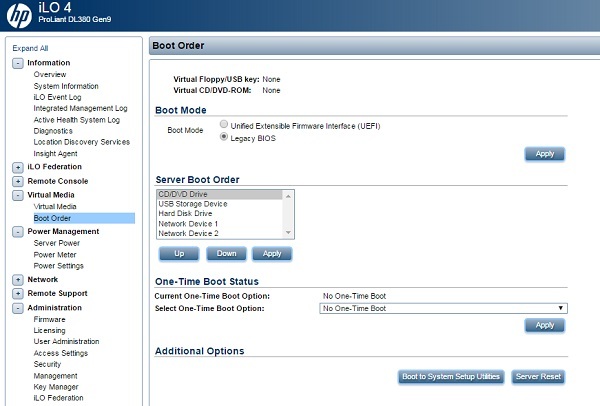Select CD/DVD Drive in boot list
Viewport: 600px width, 406px height.
(x=220, y=194)
